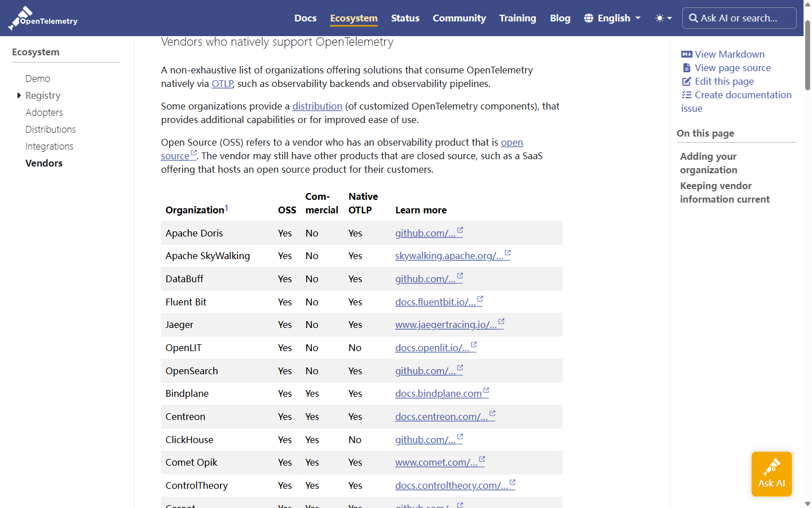
Task: Click external link icon beside docs.bindplane.com
Action: (x=486, y=391)
